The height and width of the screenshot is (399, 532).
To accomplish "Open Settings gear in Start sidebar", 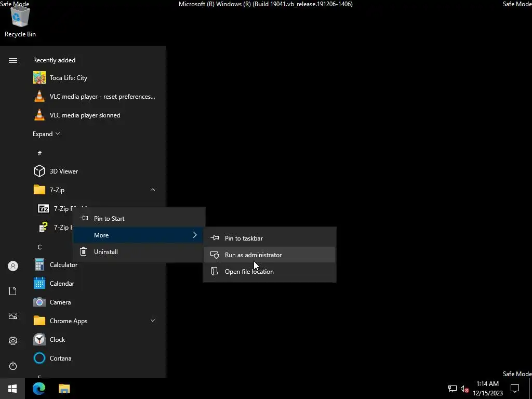I will click(13, 341).
